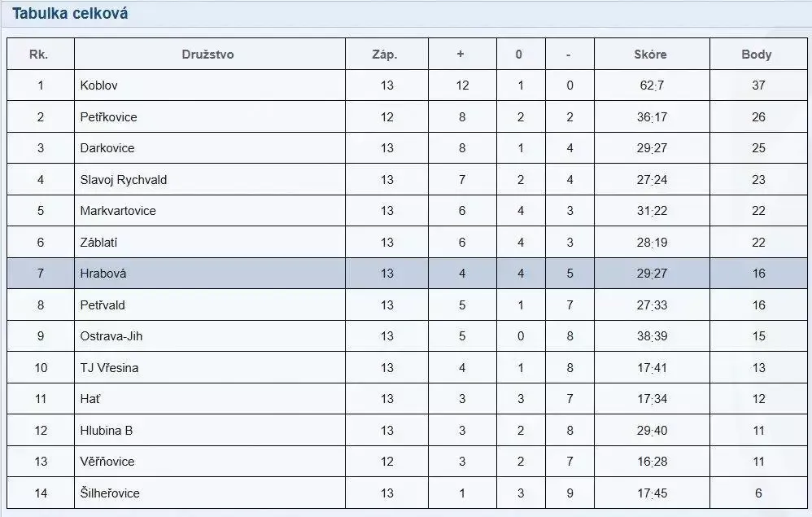This screenshot has height=517, width=812.
Task: Click the Hlubina B team name
Action: [x=105, y=431]
